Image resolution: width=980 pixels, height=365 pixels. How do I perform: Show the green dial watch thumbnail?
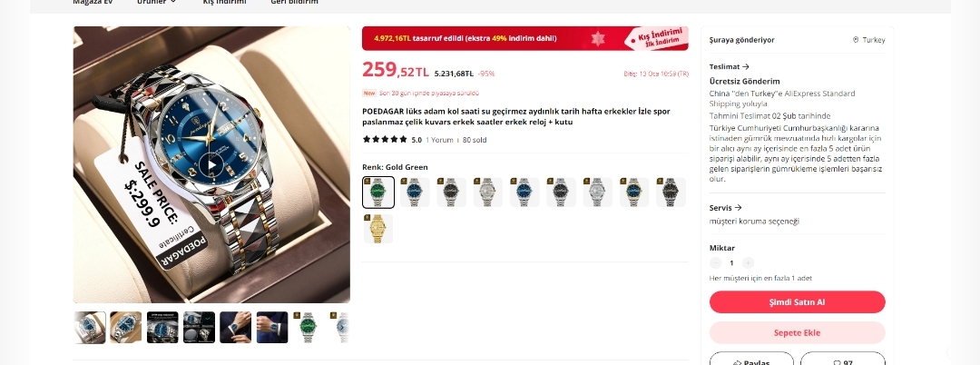[x=309, y=328]
